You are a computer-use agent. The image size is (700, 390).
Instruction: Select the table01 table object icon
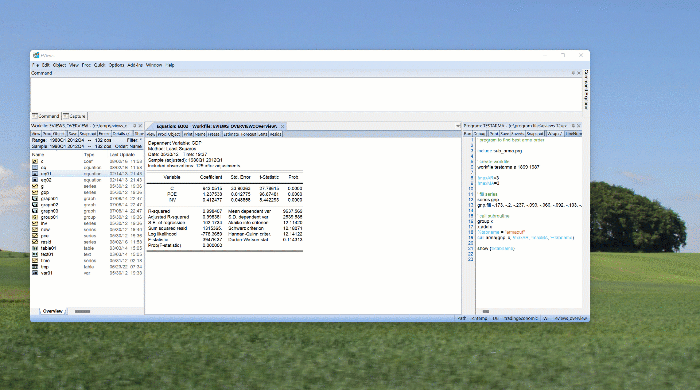click(35, 248)
